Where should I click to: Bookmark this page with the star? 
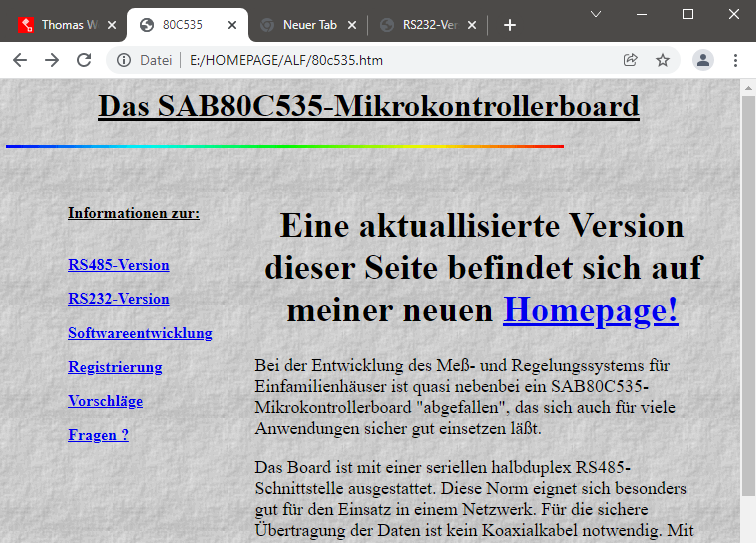pyautogui.click(x=662, y=60)
